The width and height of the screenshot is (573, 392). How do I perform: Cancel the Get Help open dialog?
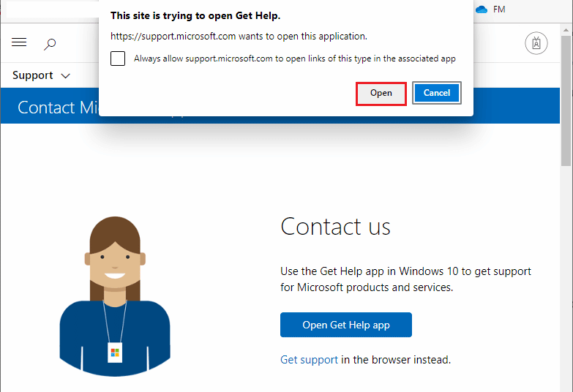437,93
